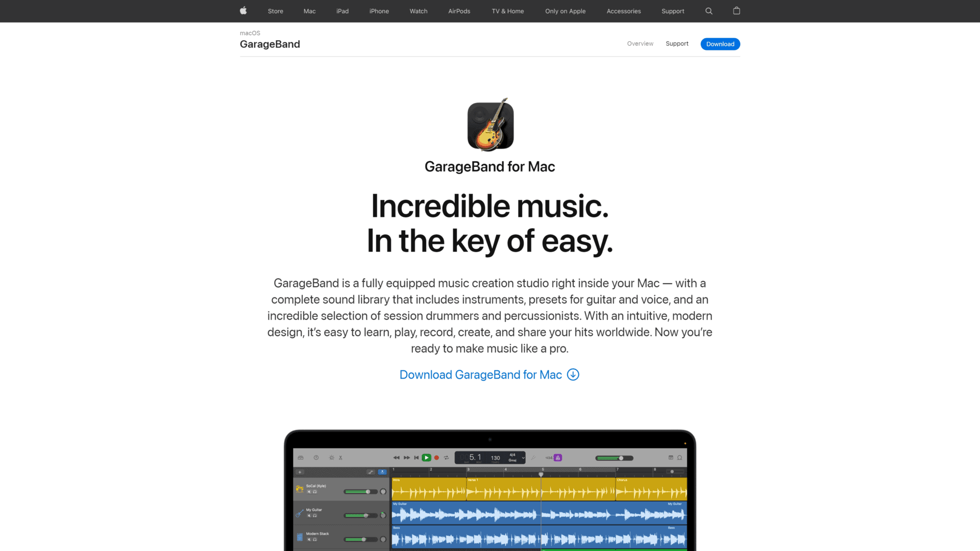Click the record button in GarageBand timeline
Image resolution: width=980 pixels, height=551 pixels.
tap(436, 458)
